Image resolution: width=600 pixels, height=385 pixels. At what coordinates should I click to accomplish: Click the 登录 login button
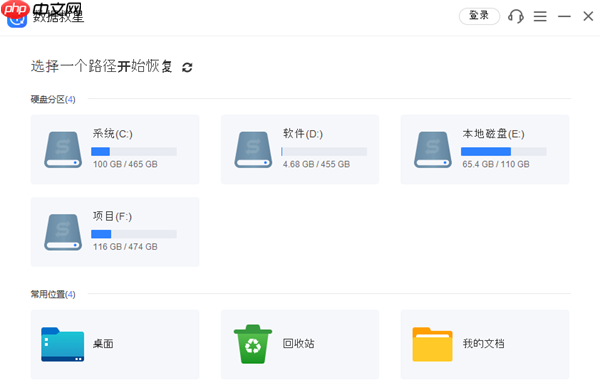click(479, 16)
